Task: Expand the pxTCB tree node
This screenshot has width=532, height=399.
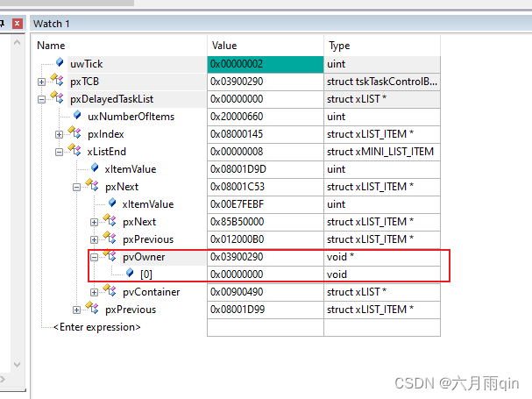Action: (42, 82)
